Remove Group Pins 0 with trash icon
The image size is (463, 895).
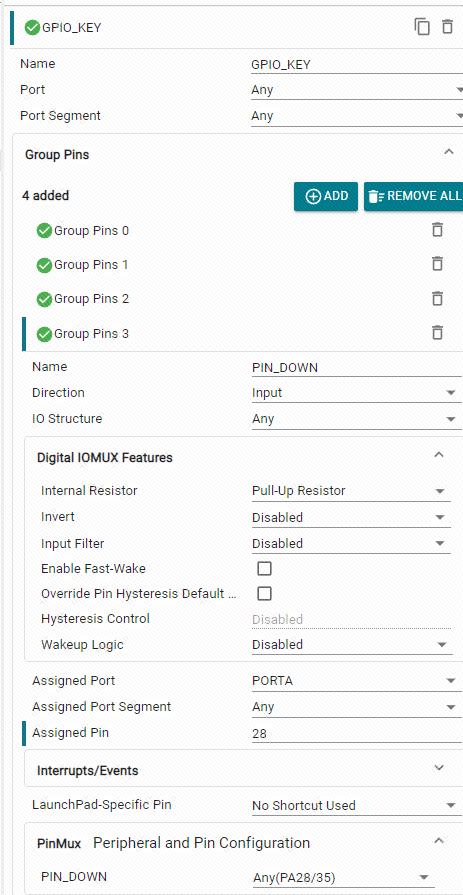point(437,230)
